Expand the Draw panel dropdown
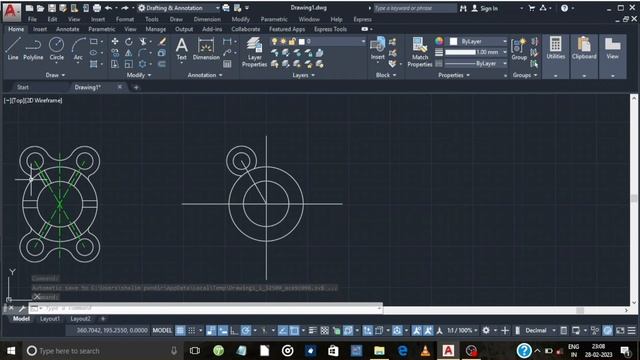This screenshot has height=360, width=640. coord(56,75)
